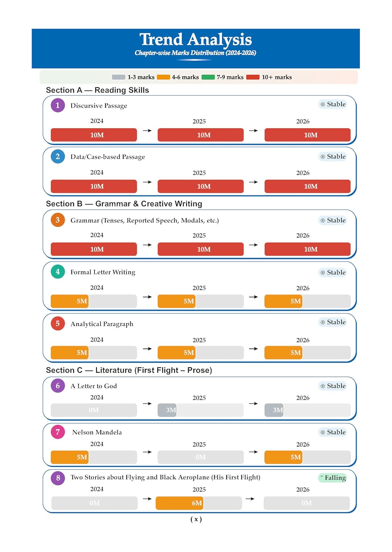This screenshot has height=552, width=392.
Task: Click the green number 4 circle icon
Action: (58, 272)
